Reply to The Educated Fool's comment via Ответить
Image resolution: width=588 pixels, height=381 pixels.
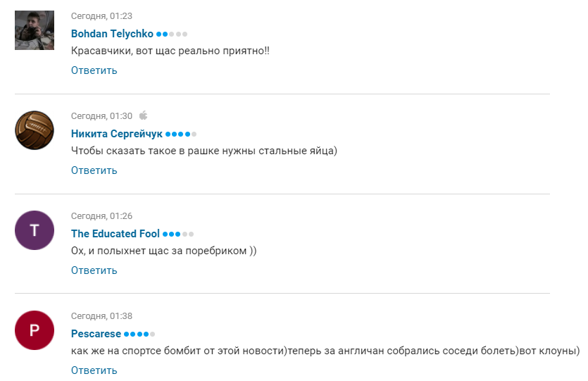(x=94, y=270)
